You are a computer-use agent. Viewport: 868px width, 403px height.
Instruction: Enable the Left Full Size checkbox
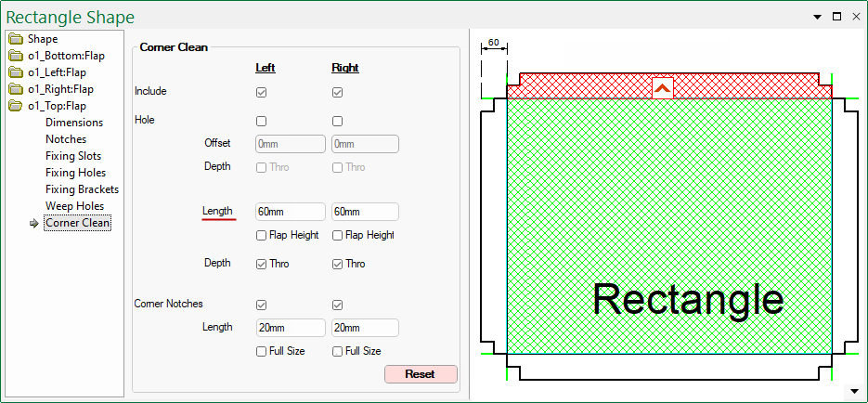click(261, 352)
